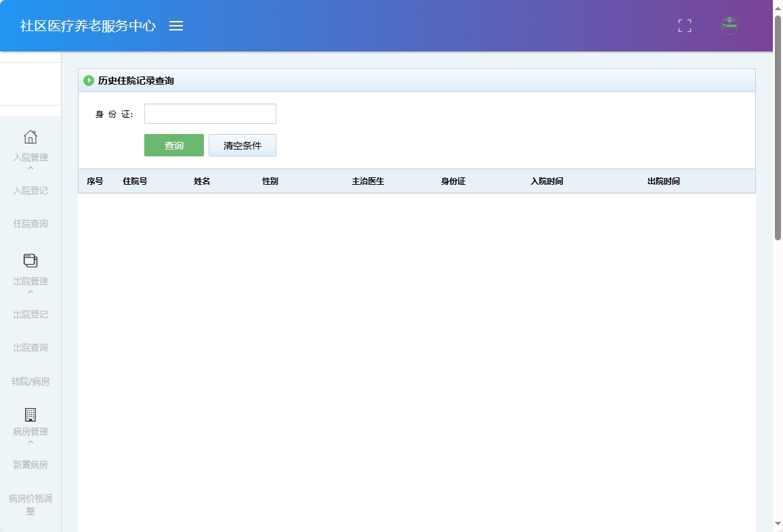Click the home icon above 入院管理
The image size is (783, 532).
coord(30,137)
